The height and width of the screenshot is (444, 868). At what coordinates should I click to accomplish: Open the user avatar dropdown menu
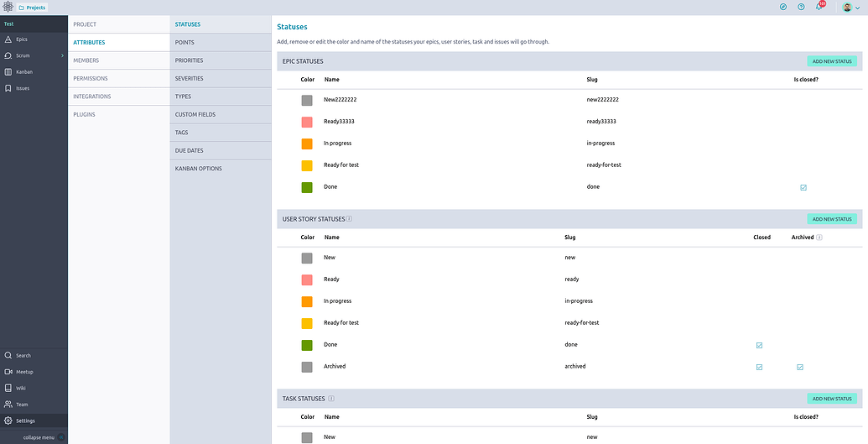point(852,7)
